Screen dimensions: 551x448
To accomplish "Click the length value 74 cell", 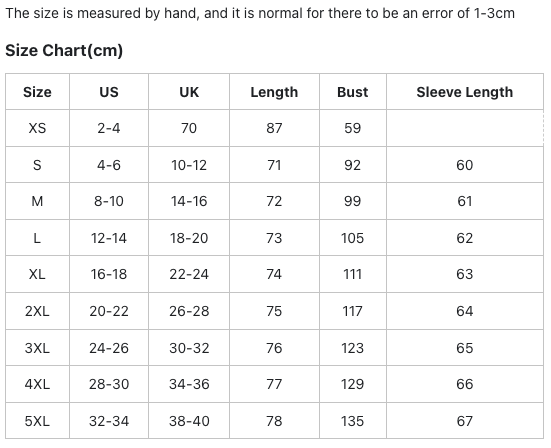I will pos(274,274).
